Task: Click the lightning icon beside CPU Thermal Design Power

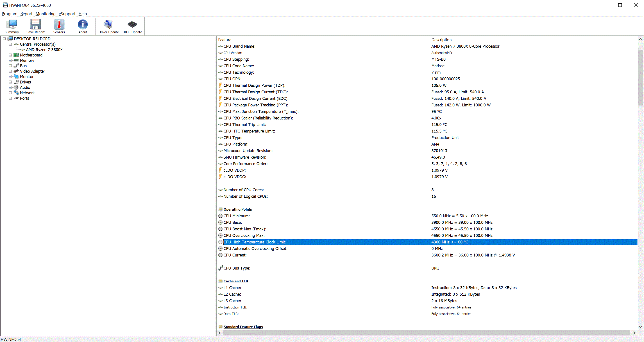Action: (x=220, y=85)
